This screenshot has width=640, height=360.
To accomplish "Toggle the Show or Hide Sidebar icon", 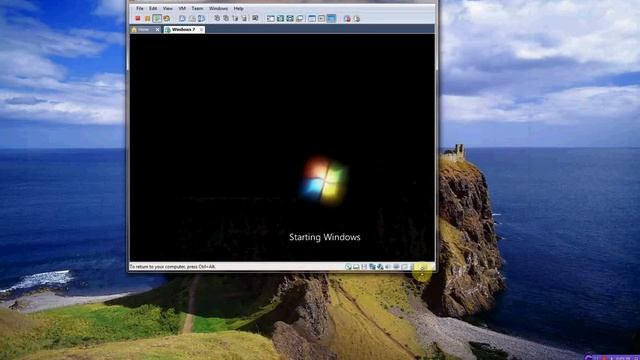I will 271,18.
